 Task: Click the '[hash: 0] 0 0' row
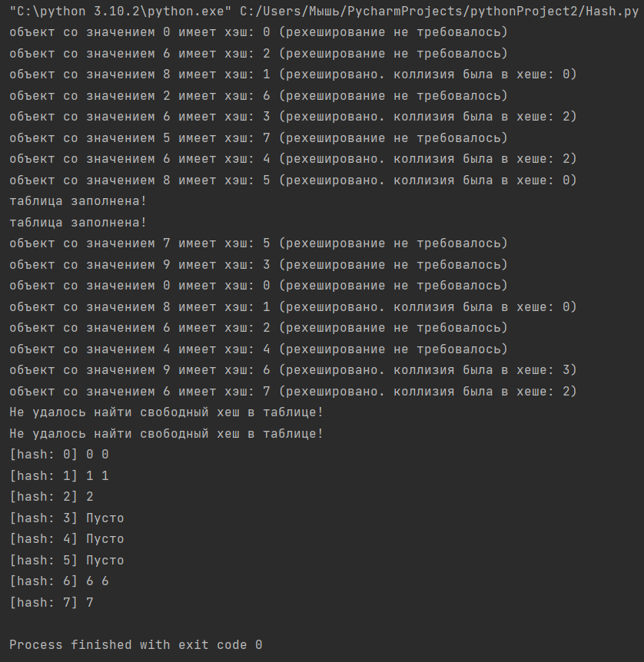point(59,455)
